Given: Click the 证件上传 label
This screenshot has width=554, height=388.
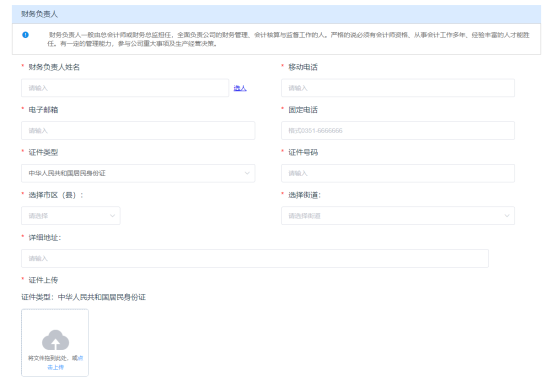Looking at the screenshot, I should click(x=43, y=280).
